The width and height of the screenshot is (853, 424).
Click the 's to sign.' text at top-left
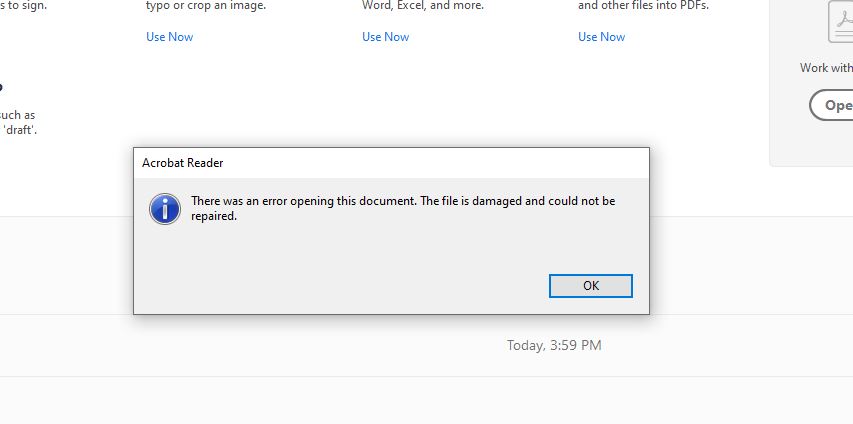click(x=23, y=6)
